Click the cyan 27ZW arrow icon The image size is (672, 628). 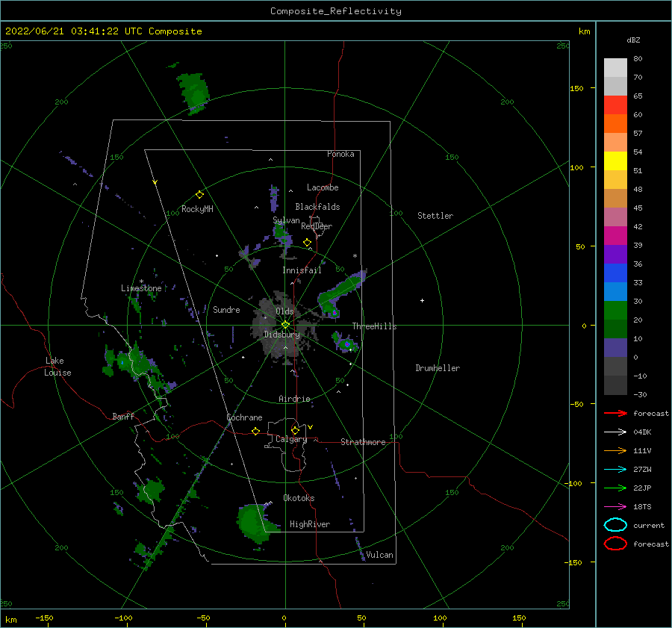click(x=615, y=470)
